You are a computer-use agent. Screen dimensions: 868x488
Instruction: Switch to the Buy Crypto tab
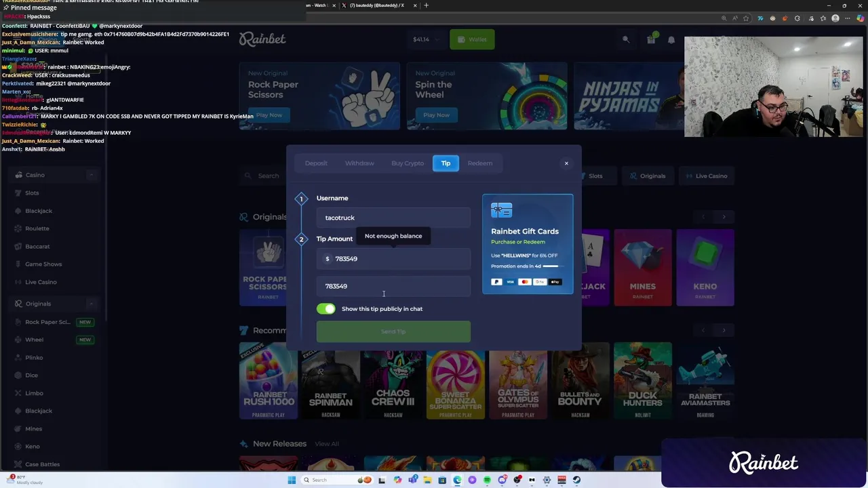408,163
